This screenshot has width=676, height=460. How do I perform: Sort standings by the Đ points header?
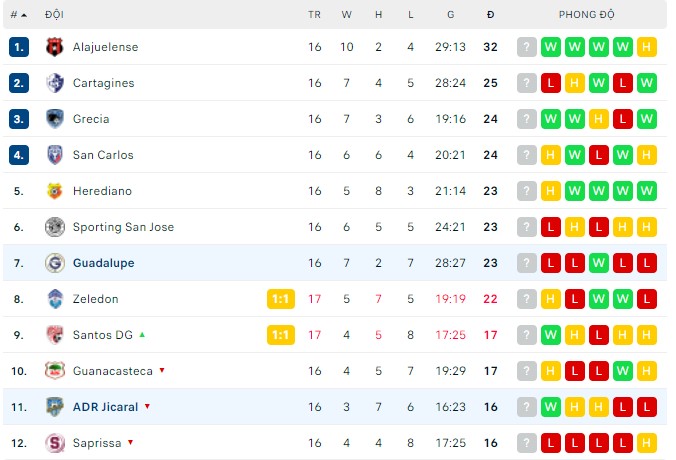(x=490, y=15)
